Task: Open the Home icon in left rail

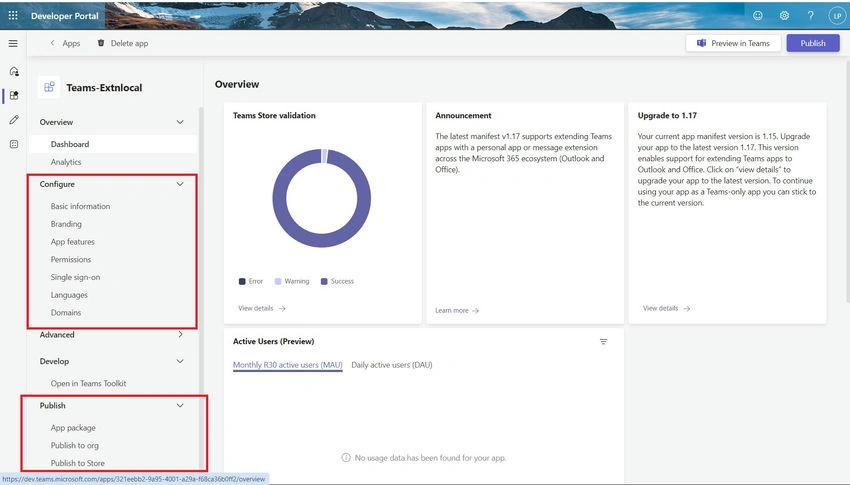Action: click(14, 71)
